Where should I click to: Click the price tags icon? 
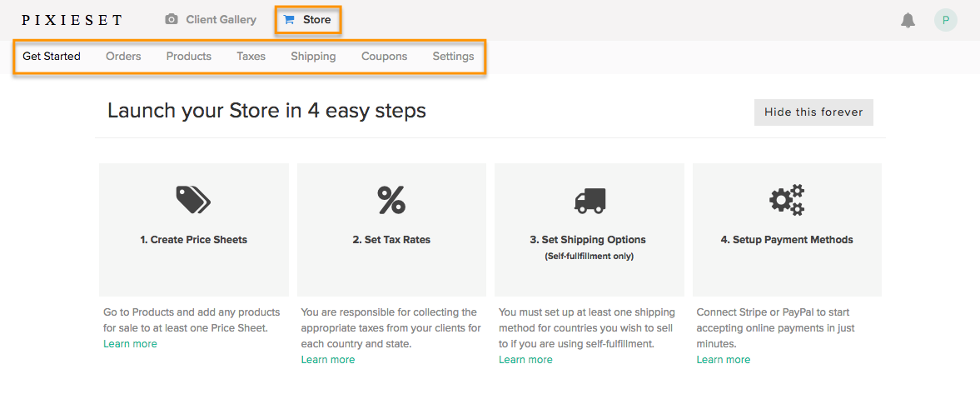(x=193, y=199)
